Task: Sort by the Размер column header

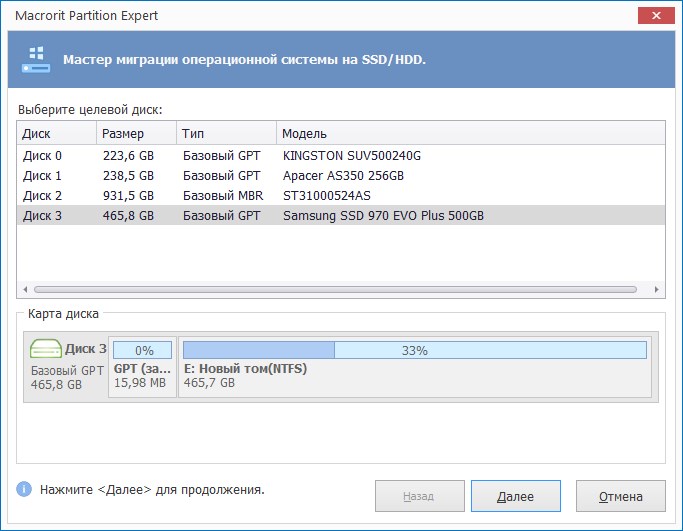Action: tap(136, 133)
